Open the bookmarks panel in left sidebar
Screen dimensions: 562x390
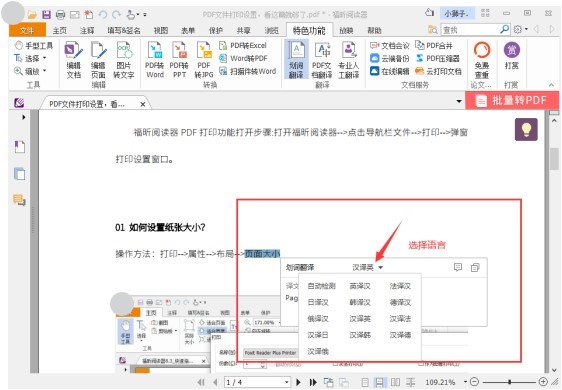point(20,147)
